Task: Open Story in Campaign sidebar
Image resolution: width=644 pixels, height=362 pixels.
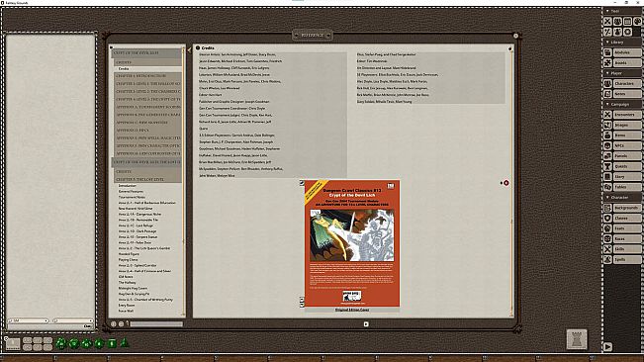Action: click(x=622, y=176)
